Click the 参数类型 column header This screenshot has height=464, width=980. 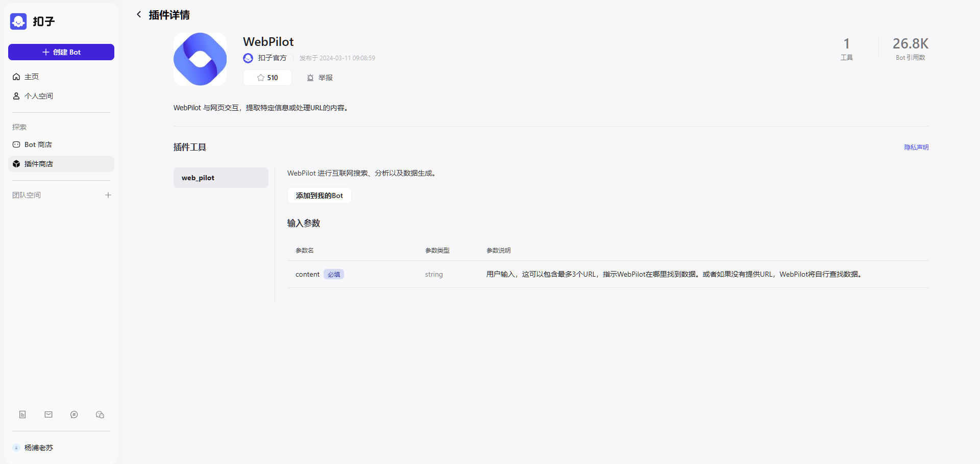(x=437, y=250)
